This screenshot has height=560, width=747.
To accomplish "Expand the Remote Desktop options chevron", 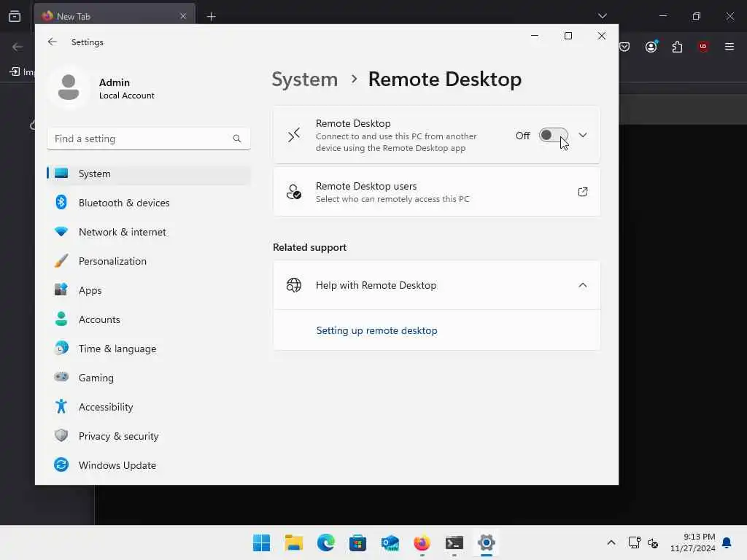I will [582, 135].
